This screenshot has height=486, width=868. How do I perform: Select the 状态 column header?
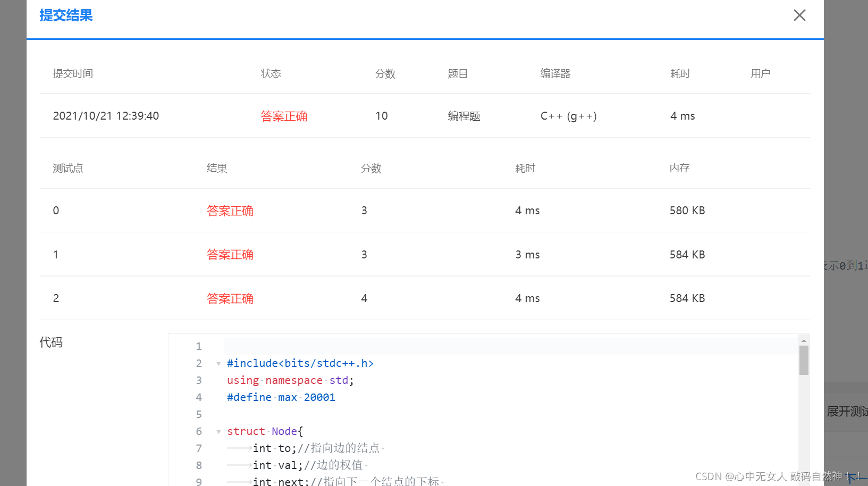click(x=271, y=73)
